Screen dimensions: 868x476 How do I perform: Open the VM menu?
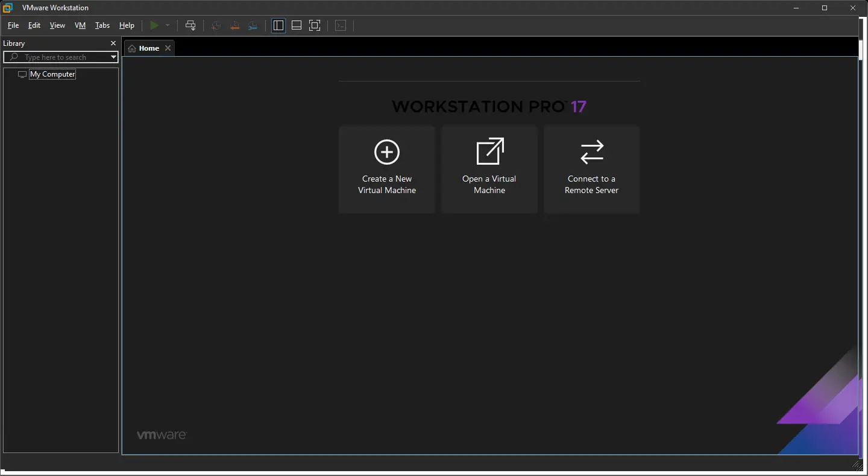80,25
